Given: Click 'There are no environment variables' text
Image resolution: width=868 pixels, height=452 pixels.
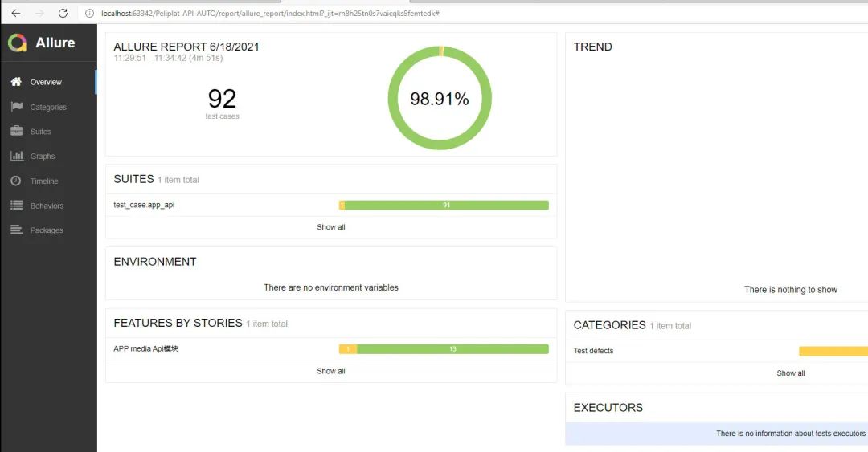Looking at the screenshot, I should click(x=331, y=287).
